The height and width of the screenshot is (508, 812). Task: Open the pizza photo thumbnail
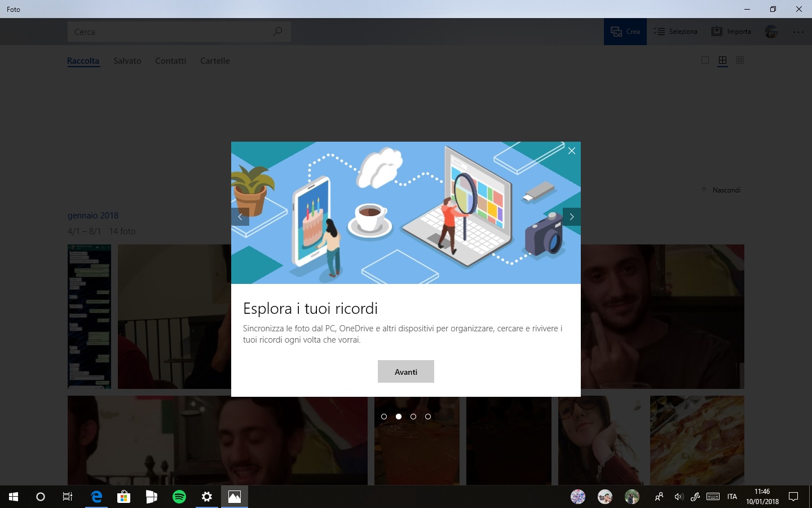(x=697, y=440)
